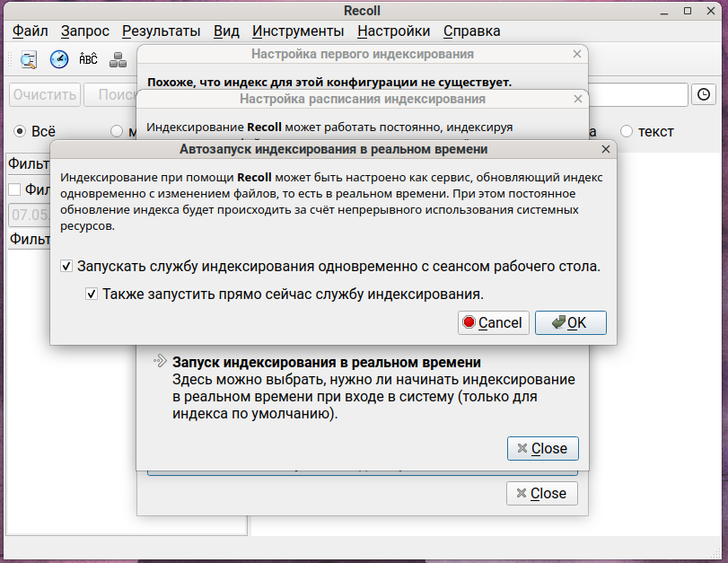Open the Файл menu
Screen dimensions: 728x563
coord(31,31)
